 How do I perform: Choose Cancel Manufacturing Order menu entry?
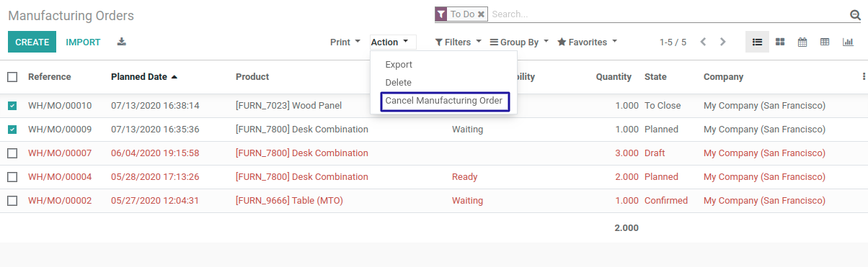[444, 101]
